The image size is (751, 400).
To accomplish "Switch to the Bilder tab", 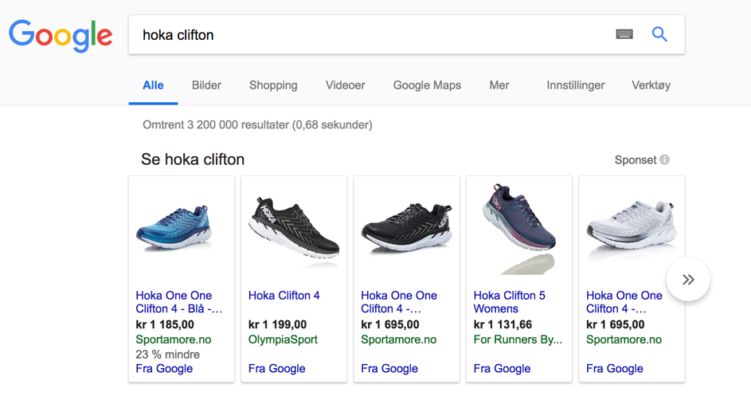I will 206,85.
